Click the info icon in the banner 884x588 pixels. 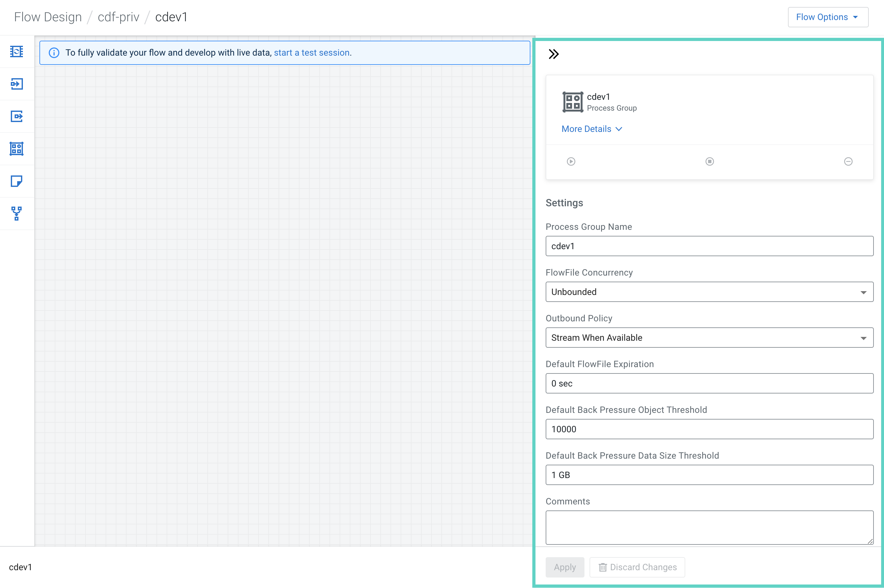point(54,53)
